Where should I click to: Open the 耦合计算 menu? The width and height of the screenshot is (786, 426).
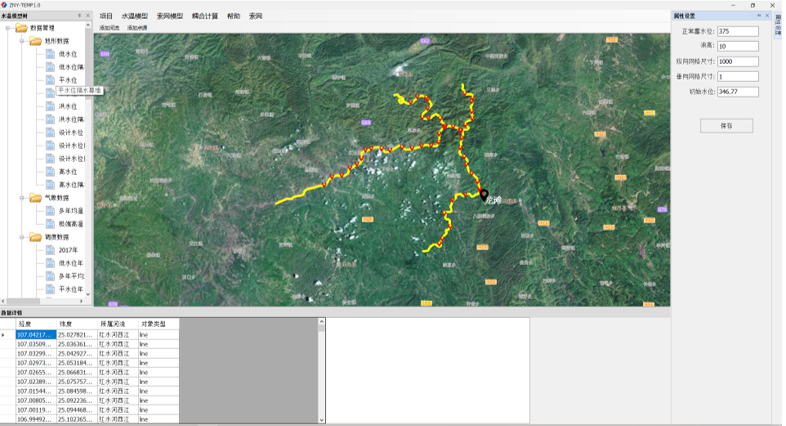[205, 16]
